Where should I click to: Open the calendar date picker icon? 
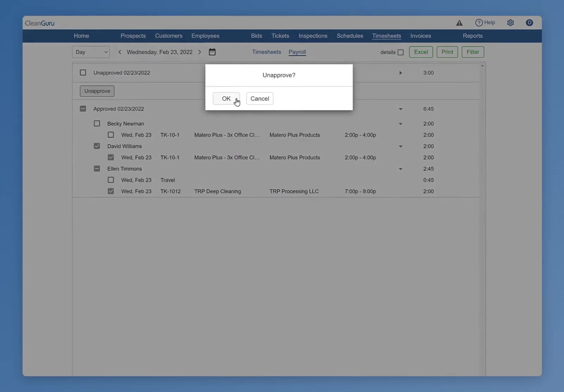point(212,52)
